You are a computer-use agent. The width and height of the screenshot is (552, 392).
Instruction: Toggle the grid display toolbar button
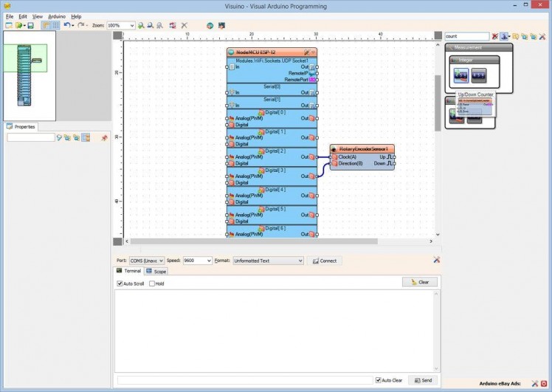click(x=55, y=25)
